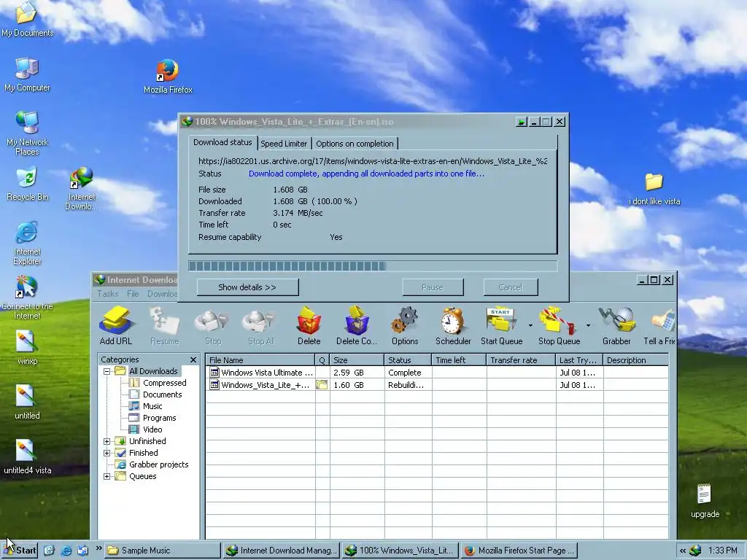Open Stop Queue dropdown arrow
This screenshot has height=560, width=747.
coord(588,326)
